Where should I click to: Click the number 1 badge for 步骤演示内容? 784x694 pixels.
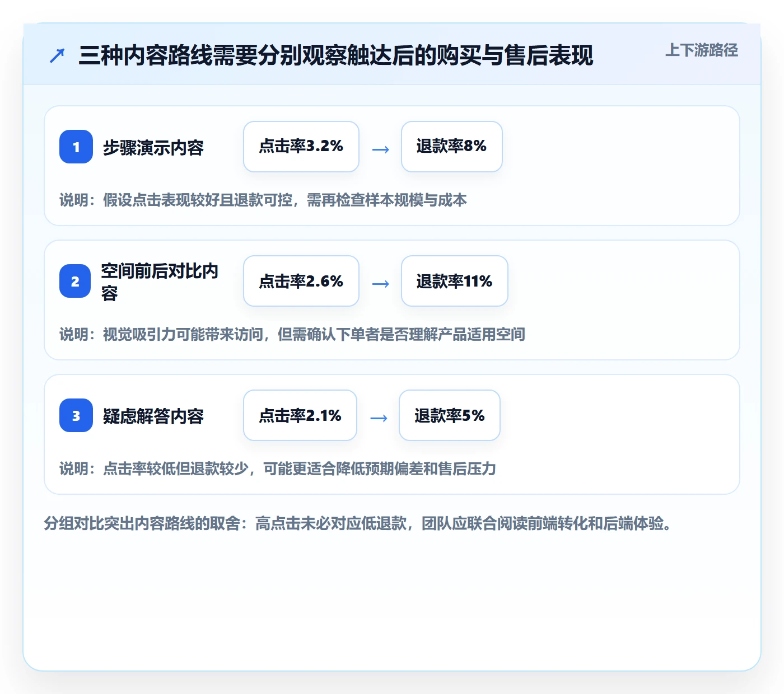76,147
